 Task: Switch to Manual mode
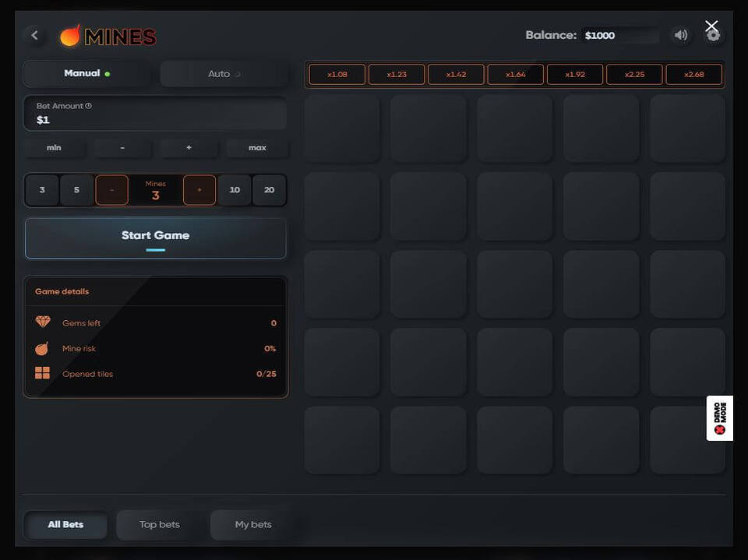[x=86, y=74]
